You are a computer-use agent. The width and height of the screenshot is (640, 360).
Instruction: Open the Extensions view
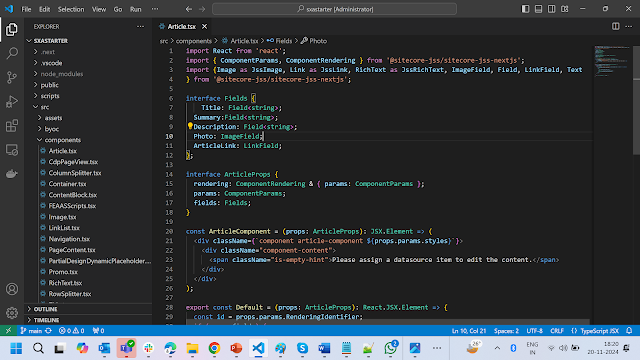[x=12, y=125]
